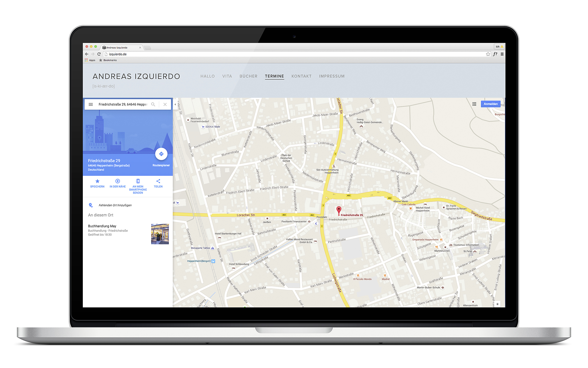Open a new browser tab
This screenshot has height=368, width=588.
point(147,48)
